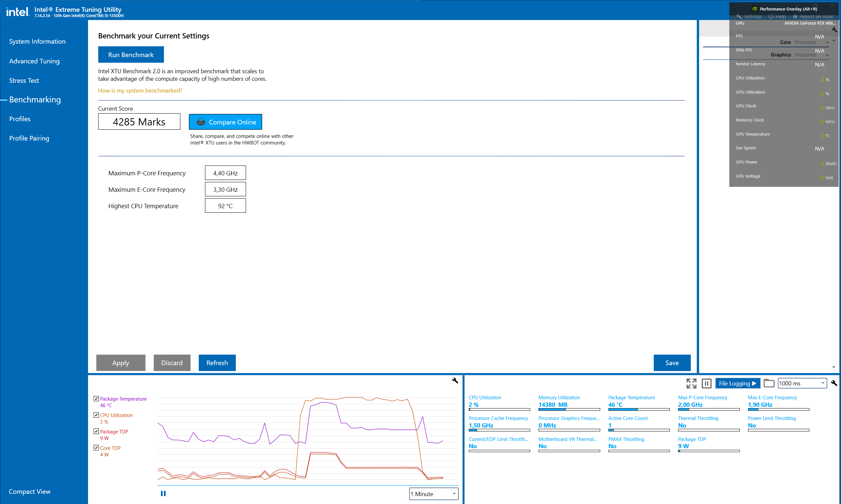Uncheck the Core TDP graph checkbox
Image resolution: width=841 pixels, height=504 pixels.
(96, 448)
